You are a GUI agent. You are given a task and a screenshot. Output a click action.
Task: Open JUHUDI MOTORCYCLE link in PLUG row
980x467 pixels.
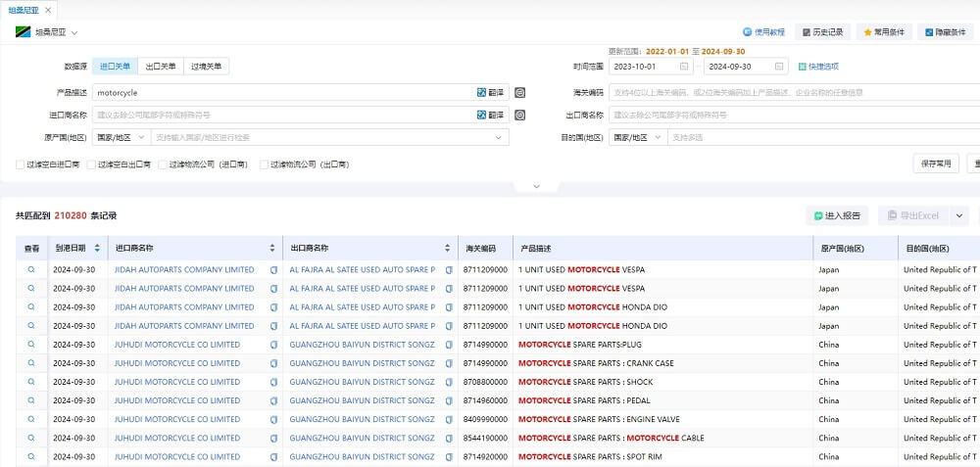click(176, 345)
